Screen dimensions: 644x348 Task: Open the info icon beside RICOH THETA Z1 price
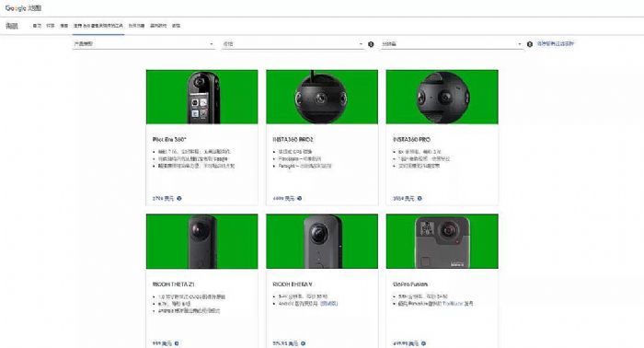click(x=177, y=343)
